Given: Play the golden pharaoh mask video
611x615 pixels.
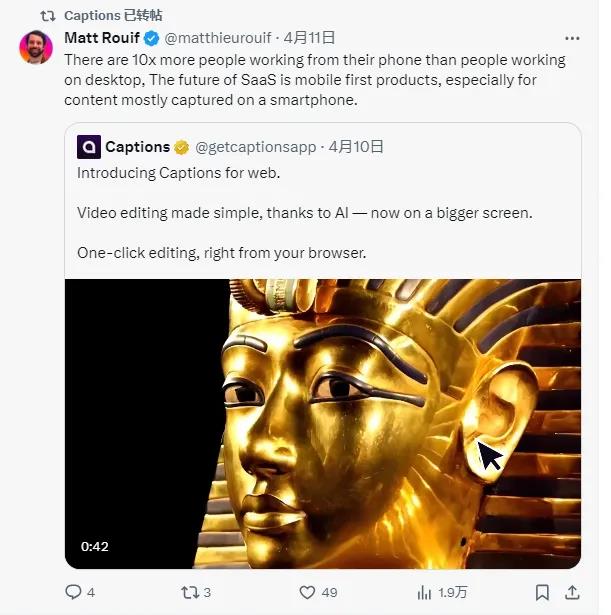Looking at the screenshot, I should click(x=323, y=423).
